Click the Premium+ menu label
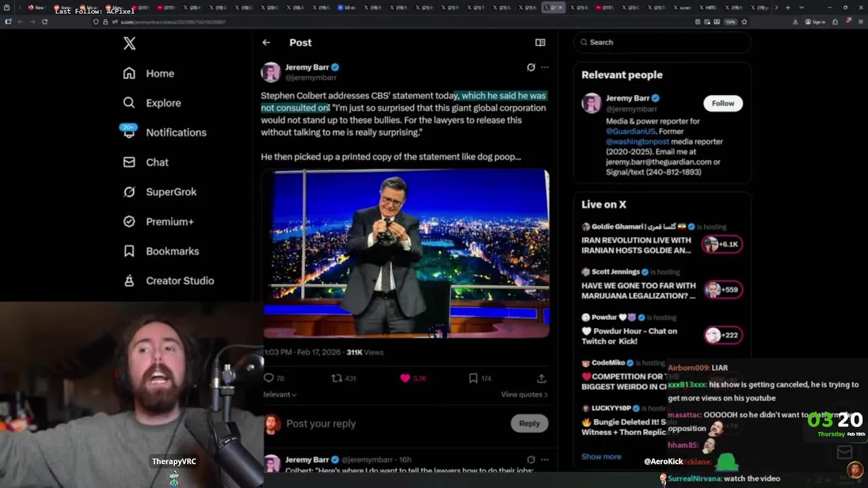Image resolution: width=868 pixels, height=488 pixels. tap(170, 222)
